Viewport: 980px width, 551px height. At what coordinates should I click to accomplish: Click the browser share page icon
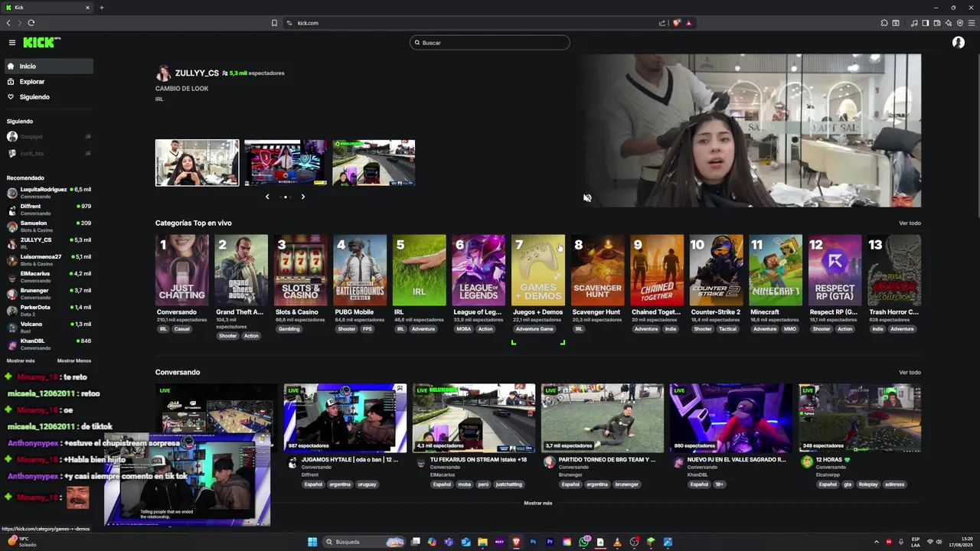pyautogui.click(x=662, y=23)
